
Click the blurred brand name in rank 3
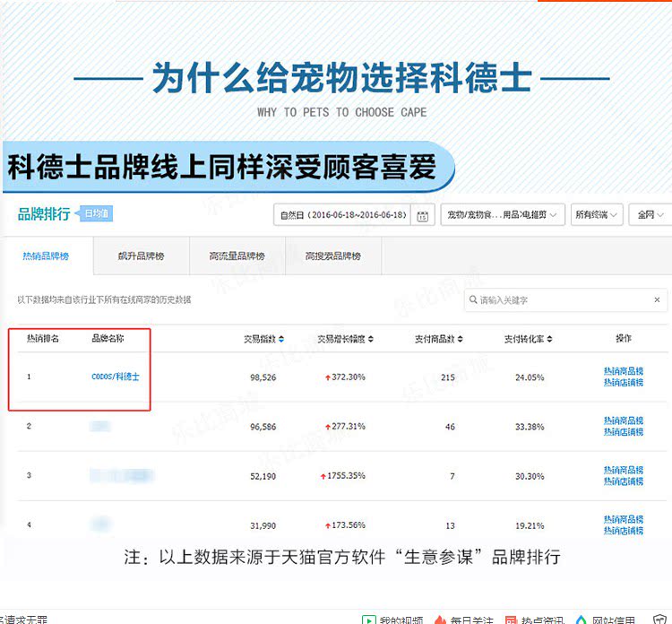pyautogui.click(x=122, y=475)
